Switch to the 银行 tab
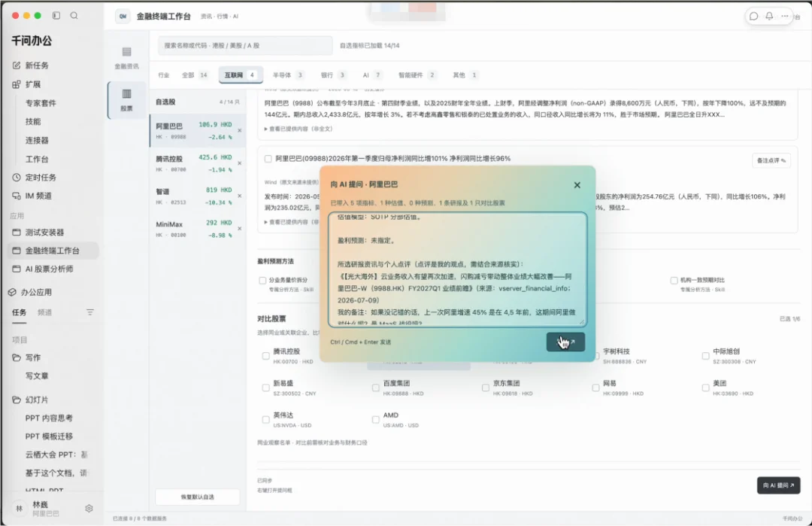 tap(333, 75)
